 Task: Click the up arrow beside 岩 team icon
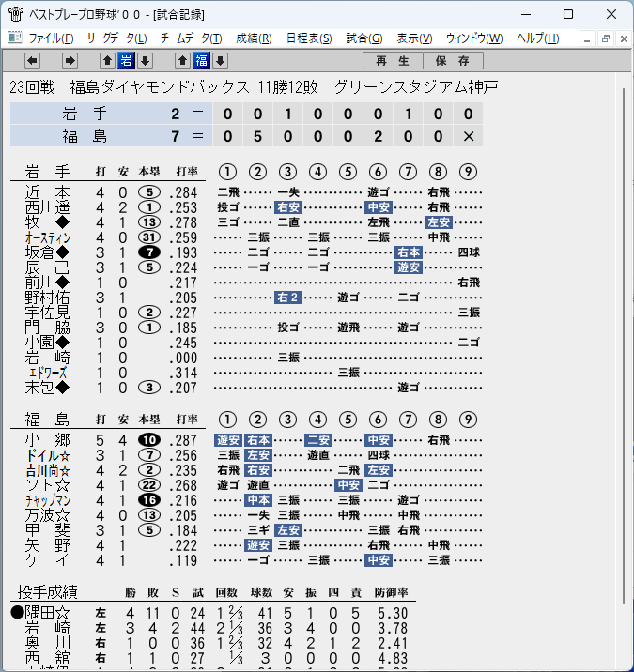click(107, 61)
